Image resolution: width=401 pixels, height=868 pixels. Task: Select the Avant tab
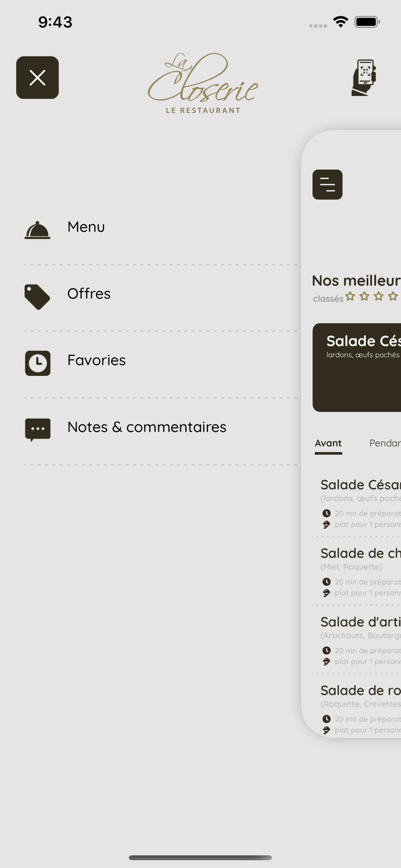click(x=328, y=444)
